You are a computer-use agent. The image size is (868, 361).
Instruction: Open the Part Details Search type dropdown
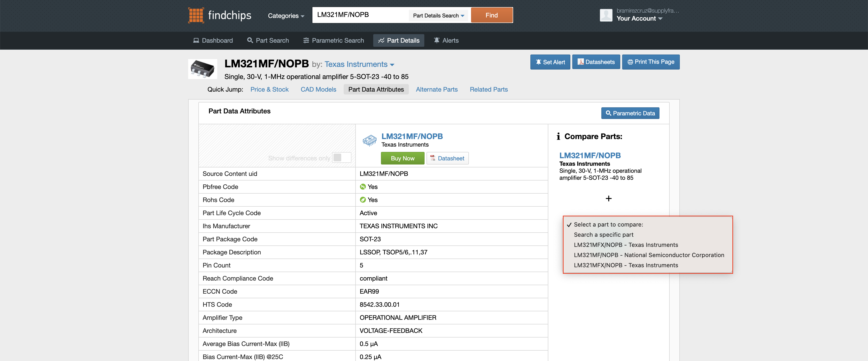pos(438,16)
